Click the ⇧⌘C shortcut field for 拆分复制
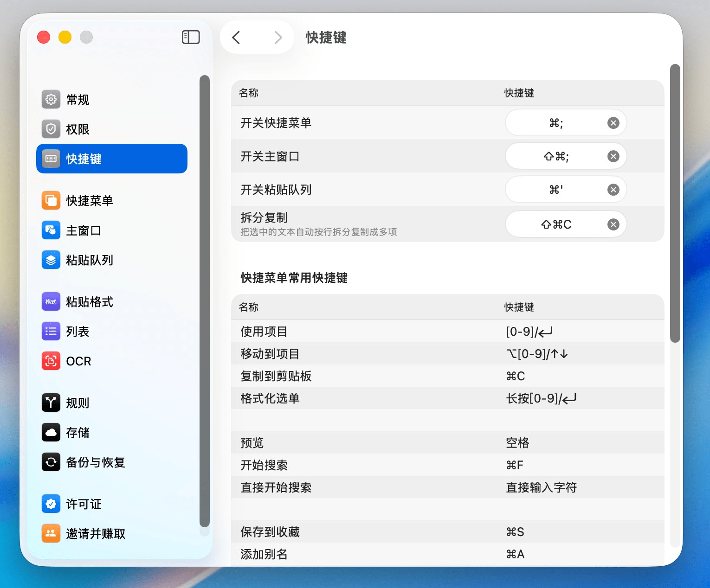The width and height of the screenshot is (710, 588). coord(557,224)
